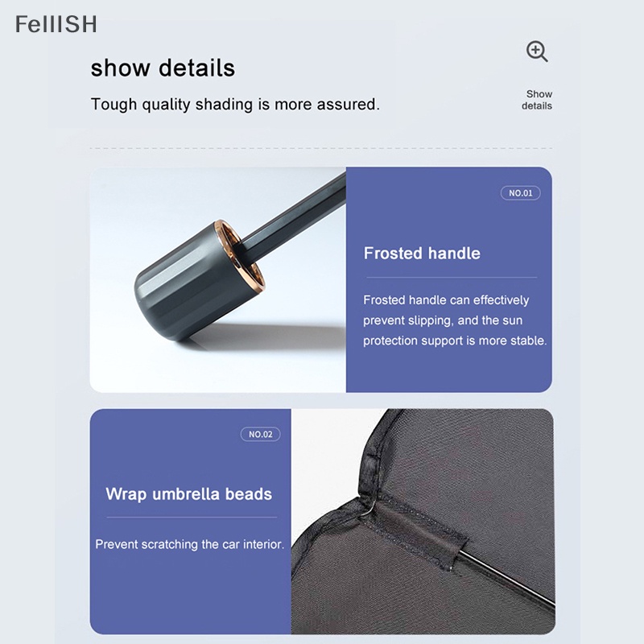Screen dimensions: 644x644
Task: Click the magnifying glass zoom icon
Action: pos(537,52)
